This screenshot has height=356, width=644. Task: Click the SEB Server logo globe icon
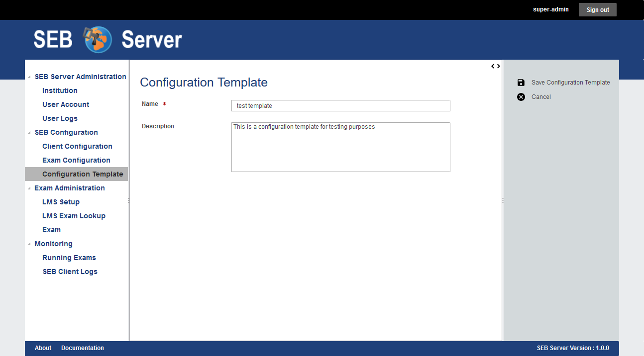(x=98, y=39)
